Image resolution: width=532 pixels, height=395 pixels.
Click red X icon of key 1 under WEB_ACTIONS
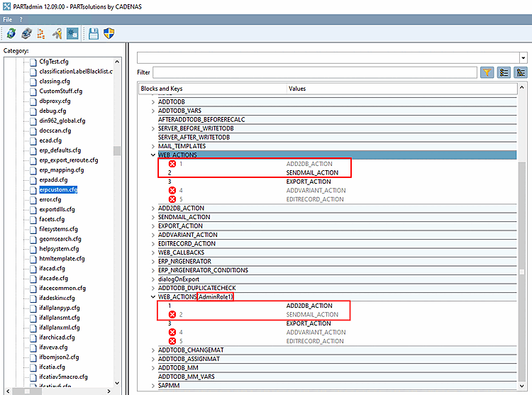coord(172,164)
